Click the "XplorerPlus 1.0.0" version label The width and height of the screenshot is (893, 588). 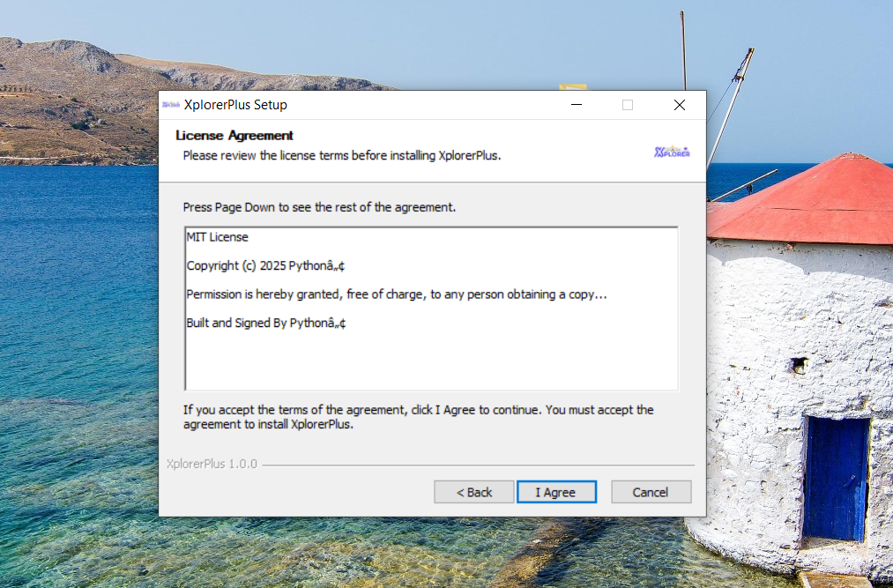pyautogui.click(x=212, y=464)
